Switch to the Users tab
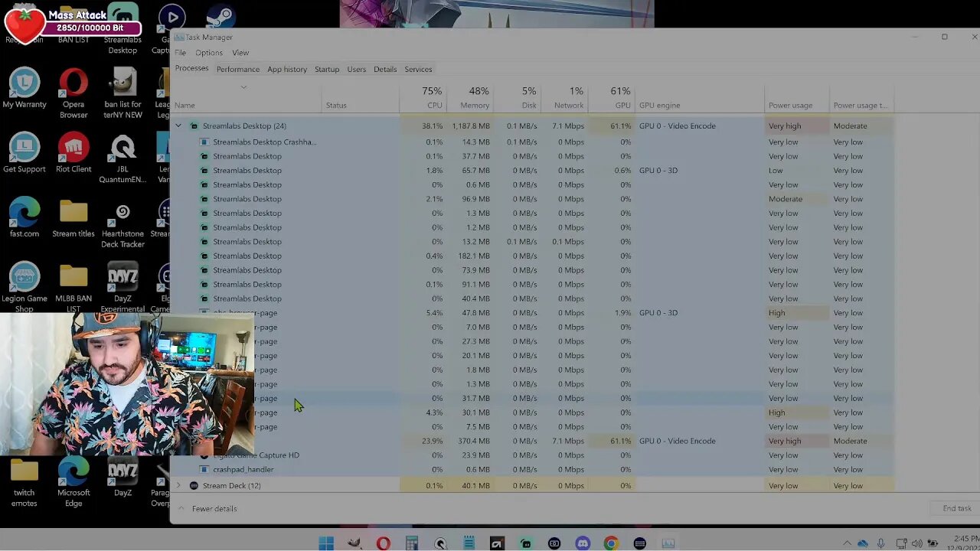Screen dimensions: 980x551 tap(357, 69)
